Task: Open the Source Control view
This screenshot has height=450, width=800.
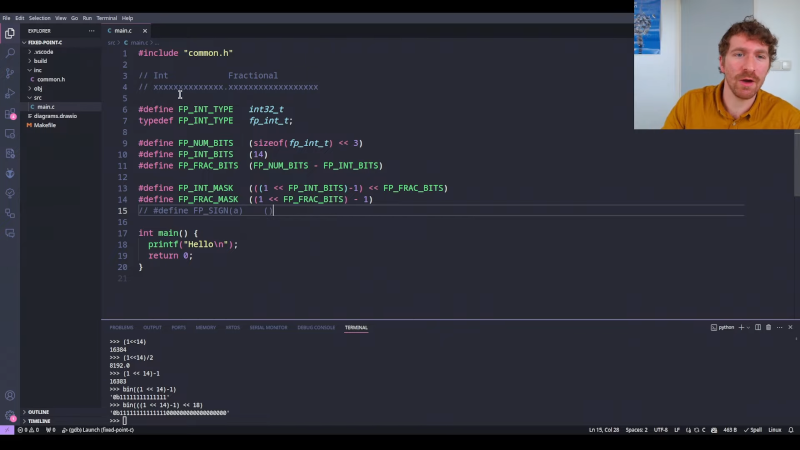Action: click(x=10, y=73)
